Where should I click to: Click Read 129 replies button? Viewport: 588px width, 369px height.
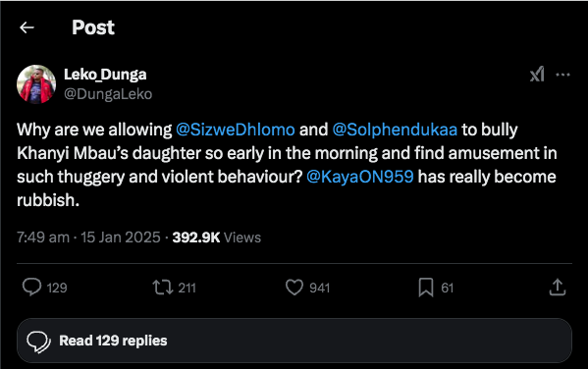coord(294,341)
